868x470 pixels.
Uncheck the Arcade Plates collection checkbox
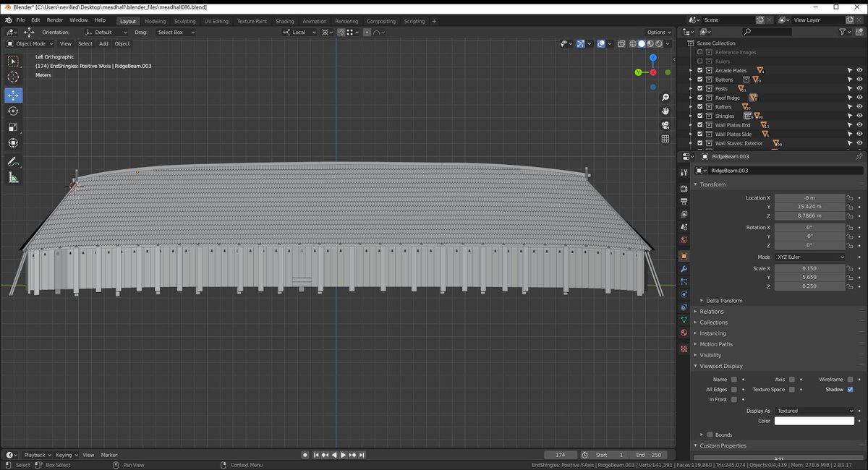(699, 70)
